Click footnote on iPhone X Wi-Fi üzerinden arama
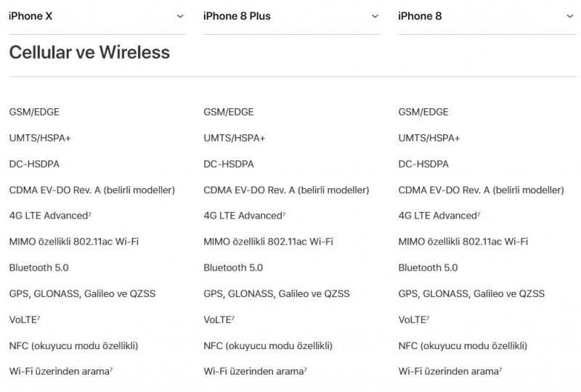The width and height of the screenshot is (581, 392). pos(111,369)
